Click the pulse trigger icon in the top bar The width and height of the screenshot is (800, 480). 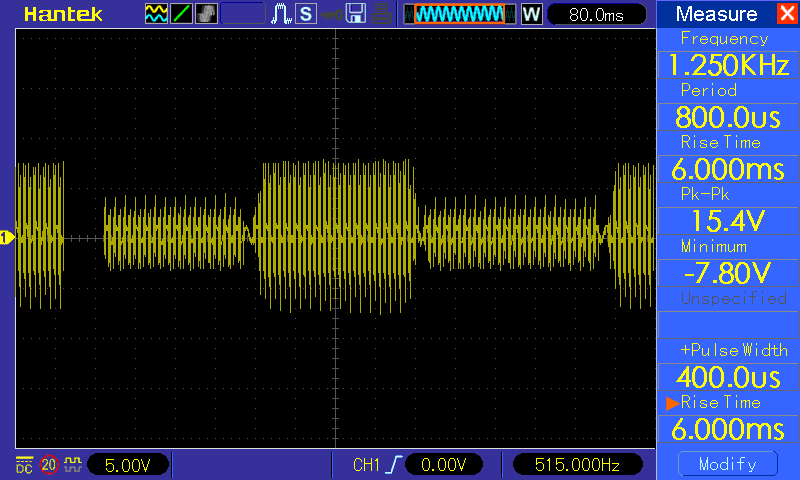[x=281, y=14]
